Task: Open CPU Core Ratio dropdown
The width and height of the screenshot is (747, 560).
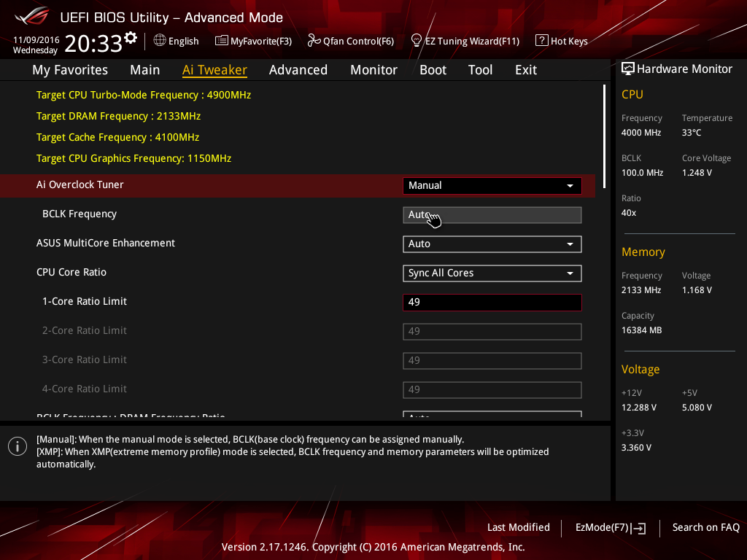Action: tap(492, 273)
